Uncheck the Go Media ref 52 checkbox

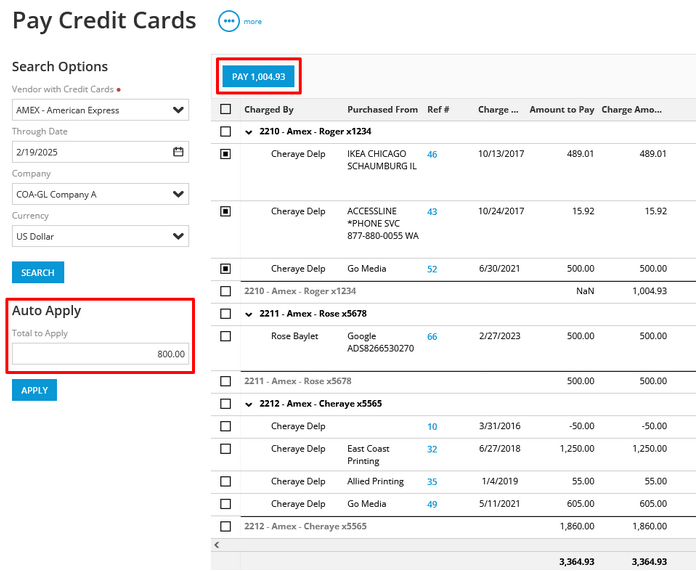click(x=226, y=269)
